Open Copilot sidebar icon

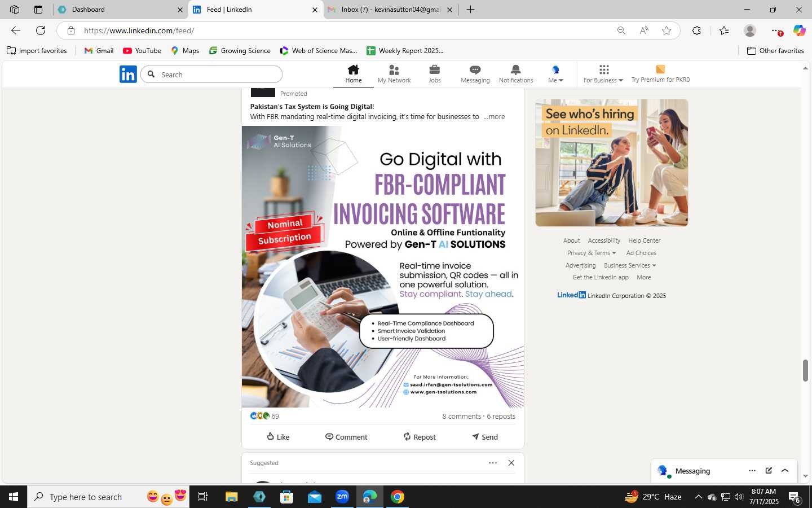pyautogui.click(x=798, y=30)
